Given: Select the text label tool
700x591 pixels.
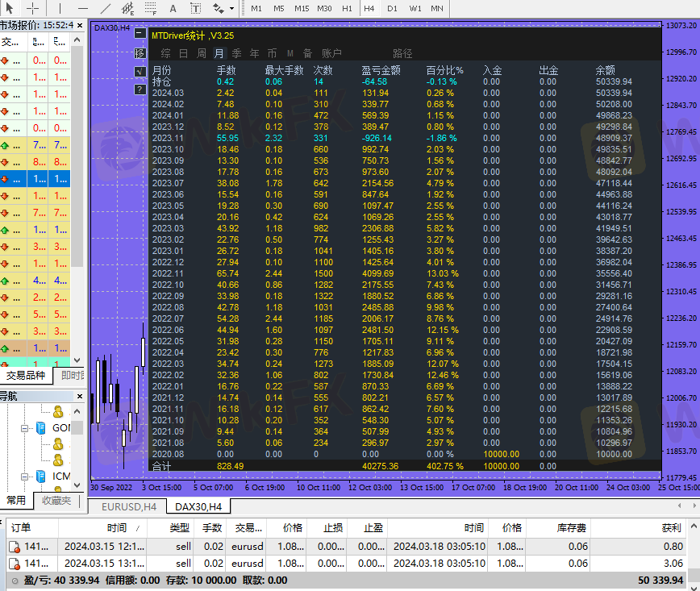Looking at the screenshot, I should 195,8.
